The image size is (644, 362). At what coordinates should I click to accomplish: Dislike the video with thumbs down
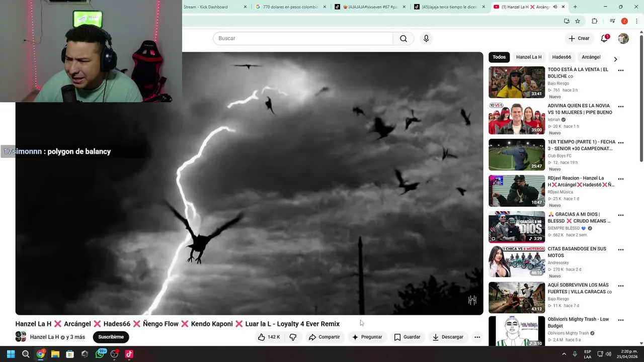[293, 337]
